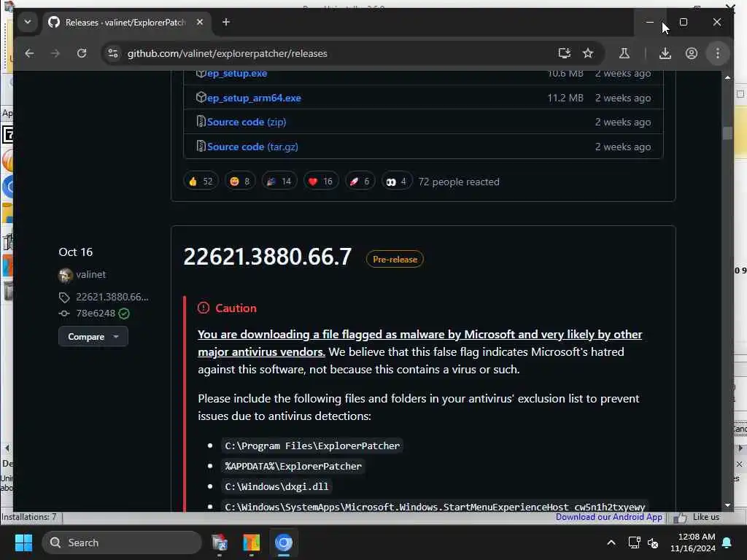Click the laugh reaction 8
Screen dimensions: 747x560
(x=239, y=182)
